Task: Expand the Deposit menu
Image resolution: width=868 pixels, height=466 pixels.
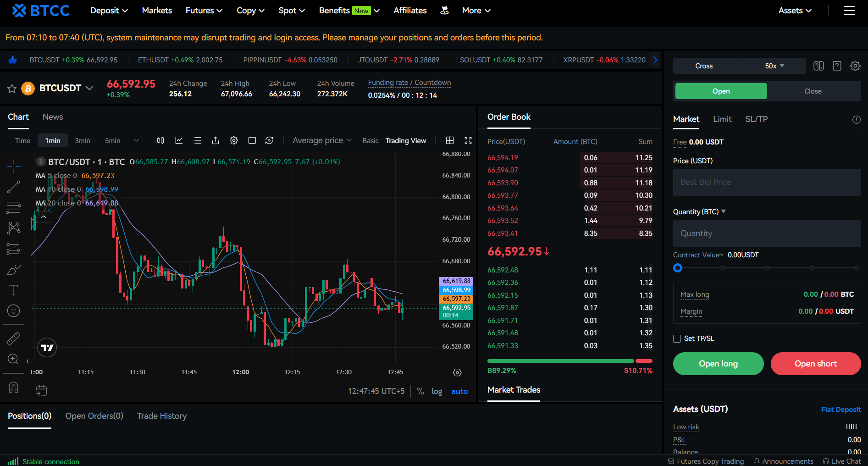Action: 109,11
